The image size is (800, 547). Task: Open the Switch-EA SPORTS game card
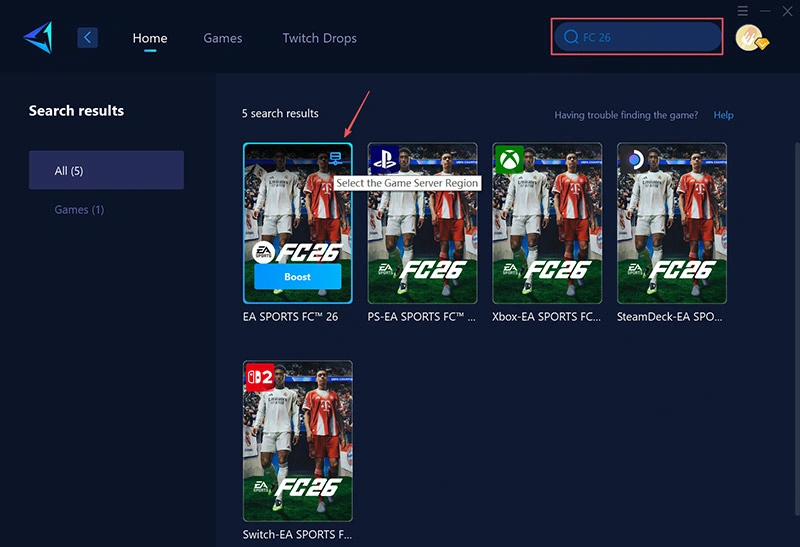click(298, 441)
